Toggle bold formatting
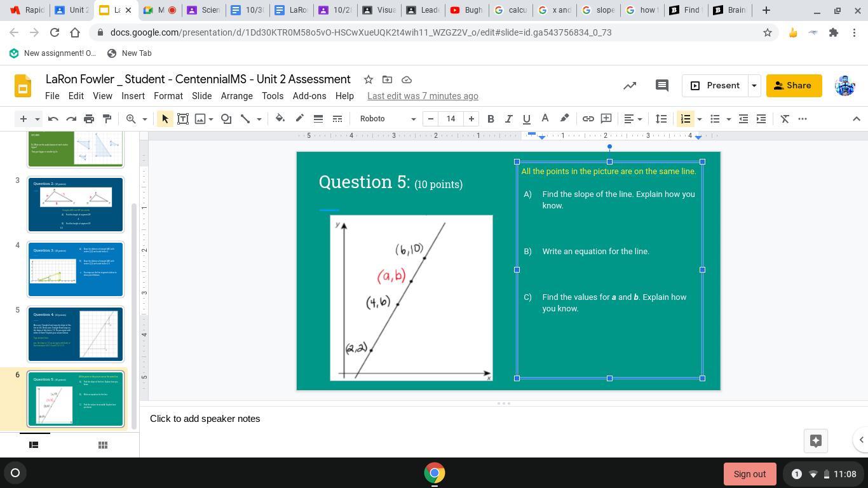The image size is (868, 488). [x=491, y=119]
